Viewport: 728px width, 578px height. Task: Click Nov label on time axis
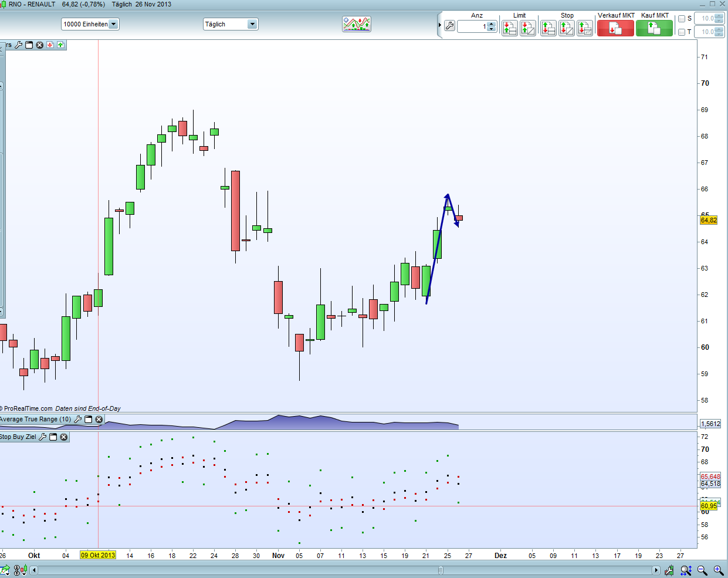coord(278,556)
